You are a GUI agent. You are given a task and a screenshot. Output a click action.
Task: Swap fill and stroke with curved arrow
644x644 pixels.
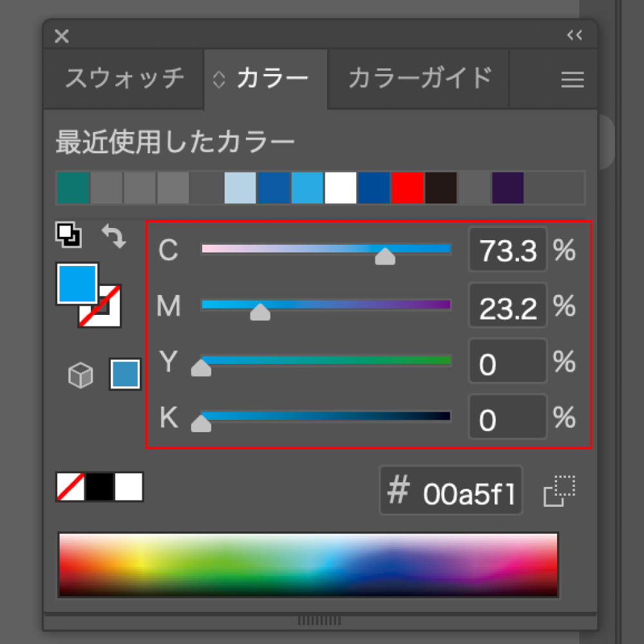pyautogui.click(x=114, y=236)
